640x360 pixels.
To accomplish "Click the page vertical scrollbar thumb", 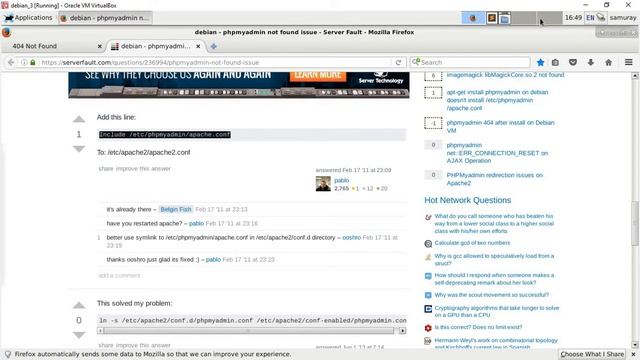I will pyautogui.click(x=635, y=223).
